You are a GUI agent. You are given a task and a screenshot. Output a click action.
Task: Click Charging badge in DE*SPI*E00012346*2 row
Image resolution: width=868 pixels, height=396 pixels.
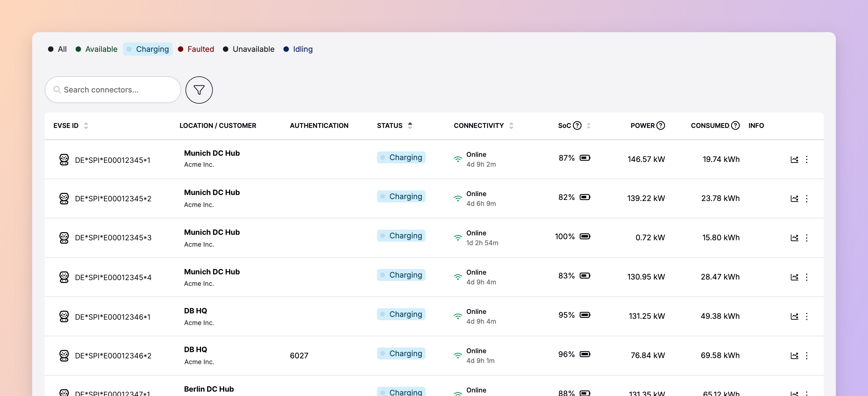401,353
